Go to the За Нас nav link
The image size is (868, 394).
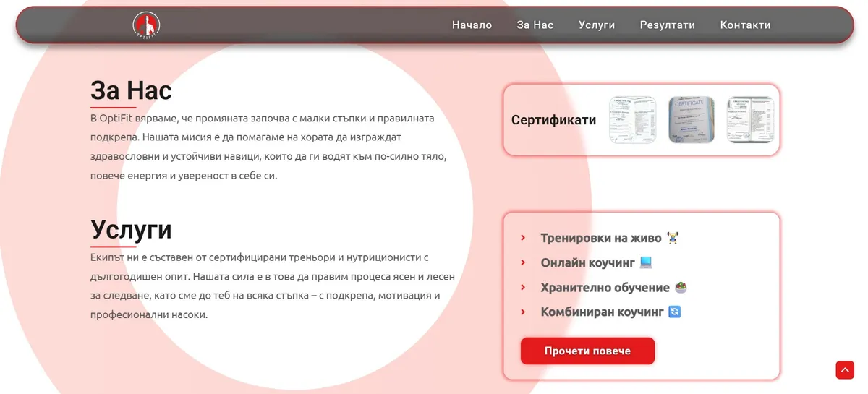pos(535,25)
